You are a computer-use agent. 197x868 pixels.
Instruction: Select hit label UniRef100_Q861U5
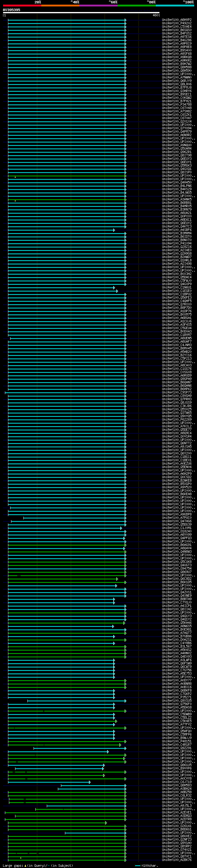[177, 765]
